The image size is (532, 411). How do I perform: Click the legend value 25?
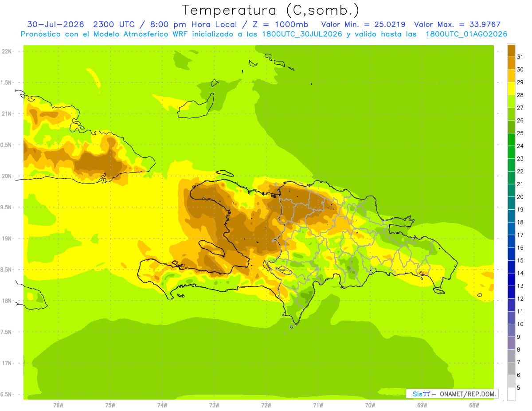click(x=520, y=133)
